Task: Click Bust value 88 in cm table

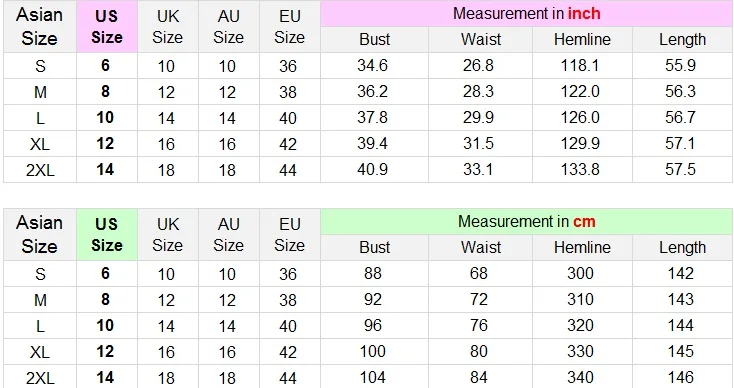Action: (373, 273)
